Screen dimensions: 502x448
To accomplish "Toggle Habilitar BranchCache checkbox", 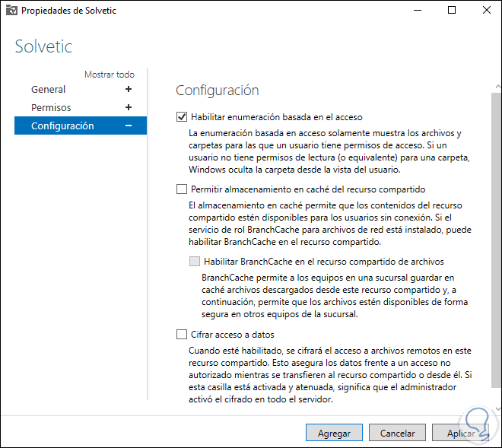I will [195, 262].
